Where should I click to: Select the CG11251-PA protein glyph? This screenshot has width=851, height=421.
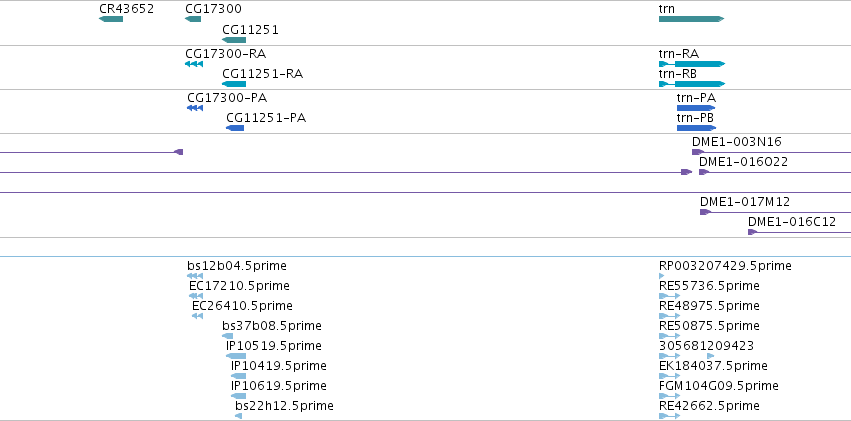click(x=235, y=128)
